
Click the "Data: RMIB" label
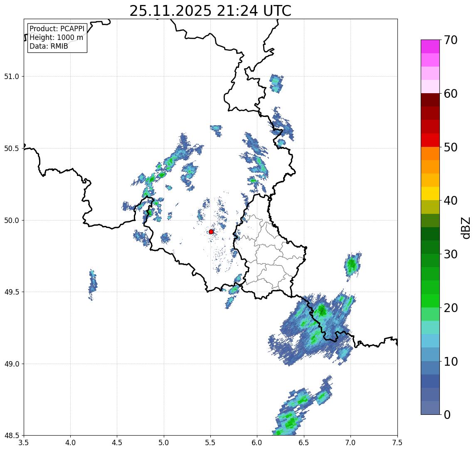(49, 46)
